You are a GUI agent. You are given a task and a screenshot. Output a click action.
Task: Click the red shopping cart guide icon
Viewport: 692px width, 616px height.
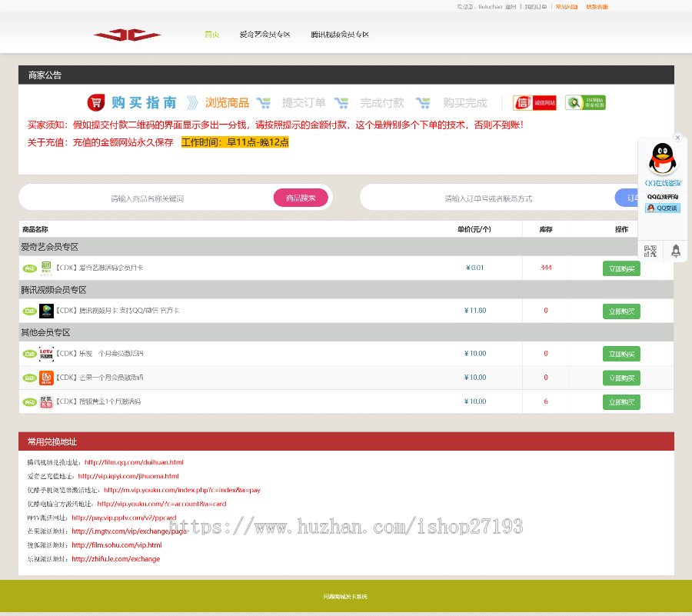pos(96,103)
